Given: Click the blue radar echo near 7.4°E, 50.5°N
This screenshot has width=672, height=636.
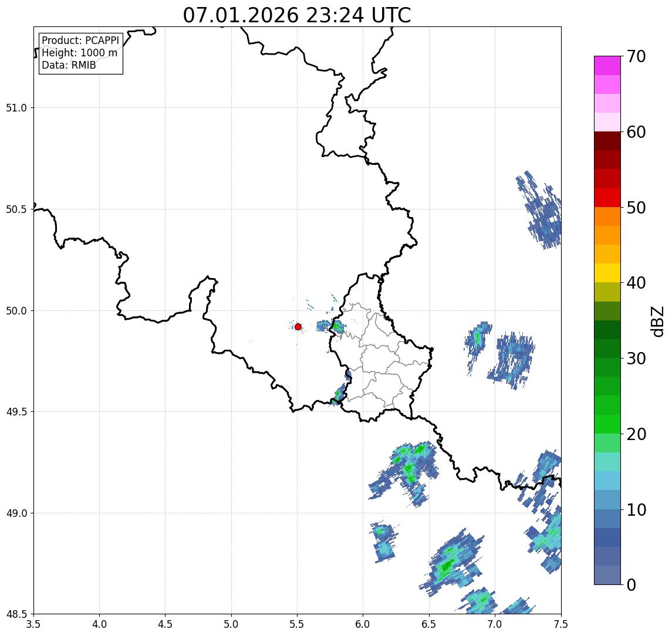Looking at the screenshot, I should [x=540, y=210].
